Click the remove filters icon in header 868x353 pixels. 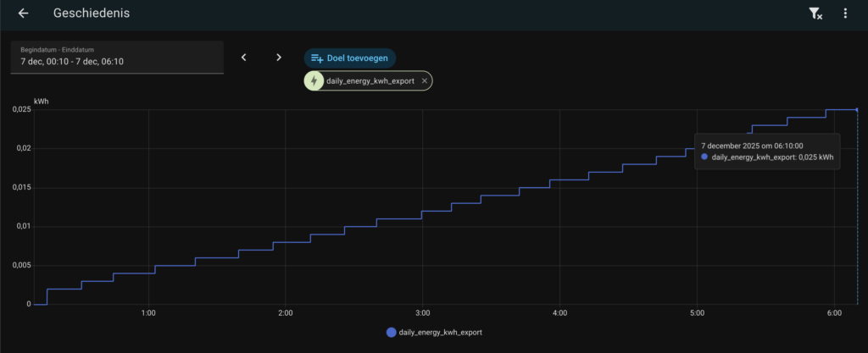tap(815, 14)
